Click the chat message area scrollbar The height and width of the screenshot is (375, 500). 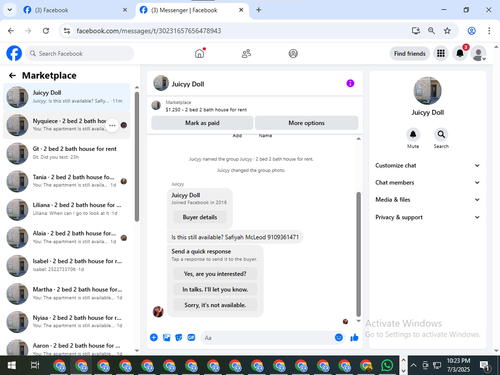coord(358,254)
